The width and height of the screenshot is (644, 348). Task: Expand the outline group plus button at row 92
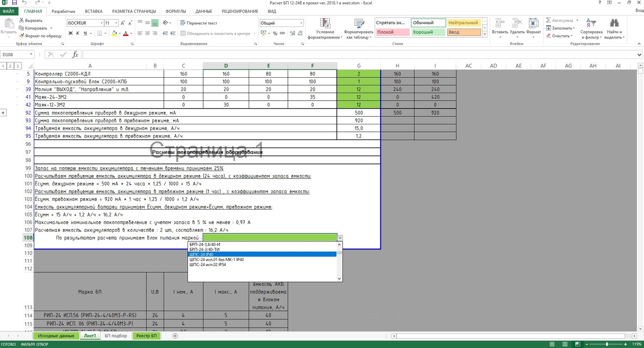[x=3, y=113]
